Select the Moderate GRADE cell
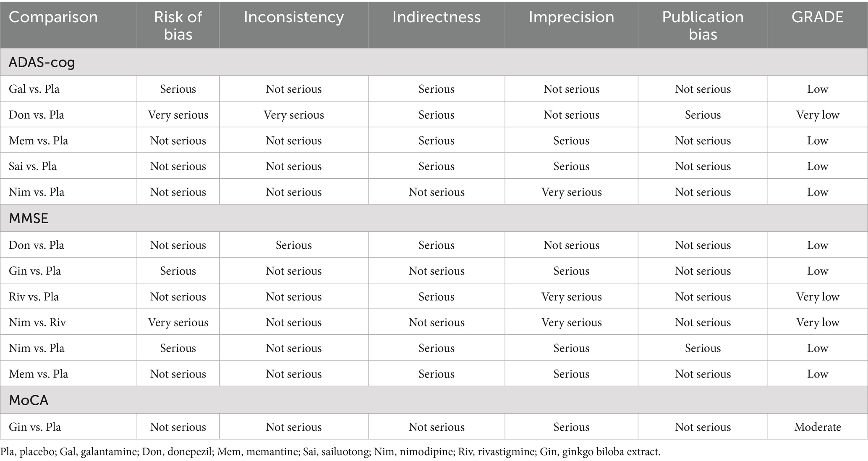Screen dimensions: 868x461 (817, 427)
